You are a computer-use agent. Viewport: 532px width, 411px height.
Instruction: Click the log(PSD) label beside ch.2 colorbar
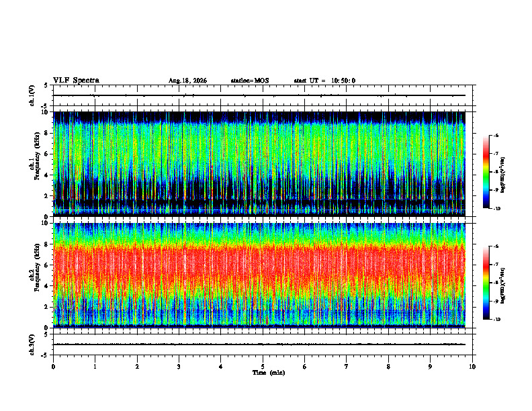pyautogui.click(x=503, y=285)
